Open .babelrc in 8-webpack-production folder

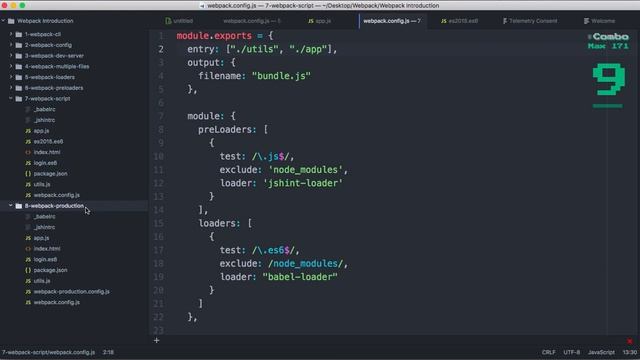coord(44,216)
